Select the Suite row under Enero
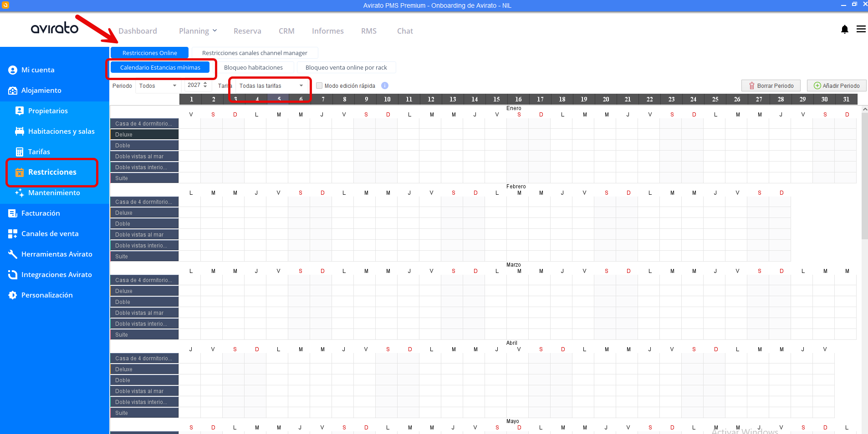The height and width of the screenshot is (434, 868). click(144, 178)
